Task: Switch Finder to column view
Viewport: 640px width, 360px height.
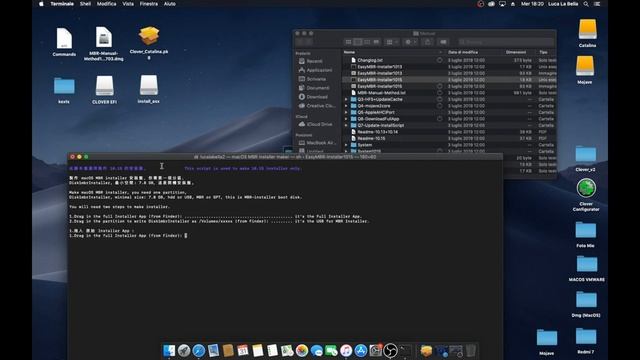Action: tap(367, 42)
